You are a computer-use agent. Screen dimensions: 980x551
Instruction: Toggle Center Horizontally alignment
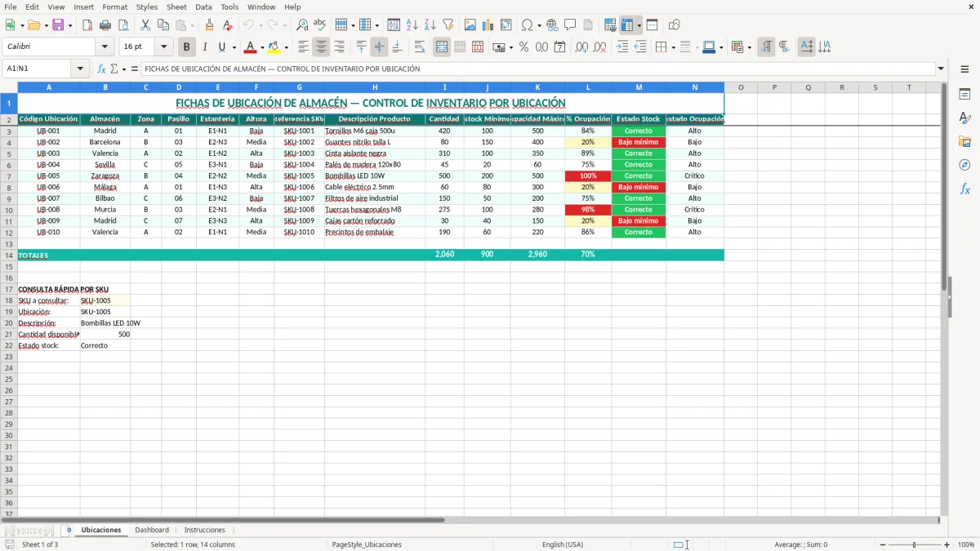point(322,47)
